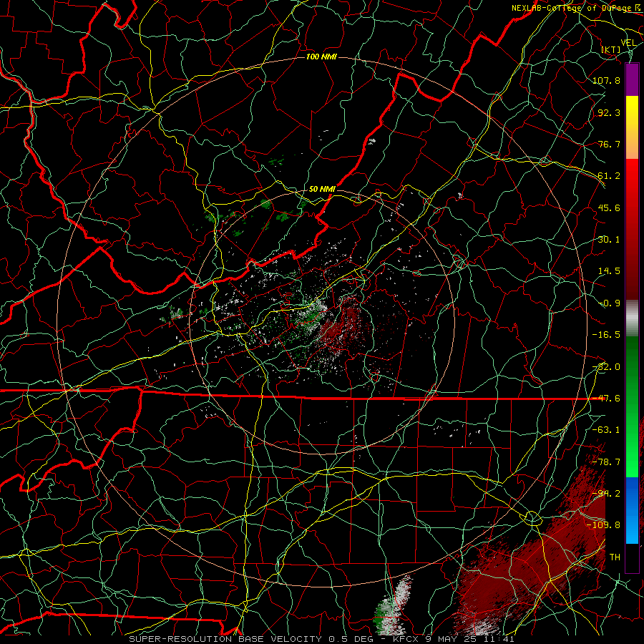The width and height of the screenshot is (644, 644).
Task: Click the -47.6 scale value
Action: pos(606,399)
